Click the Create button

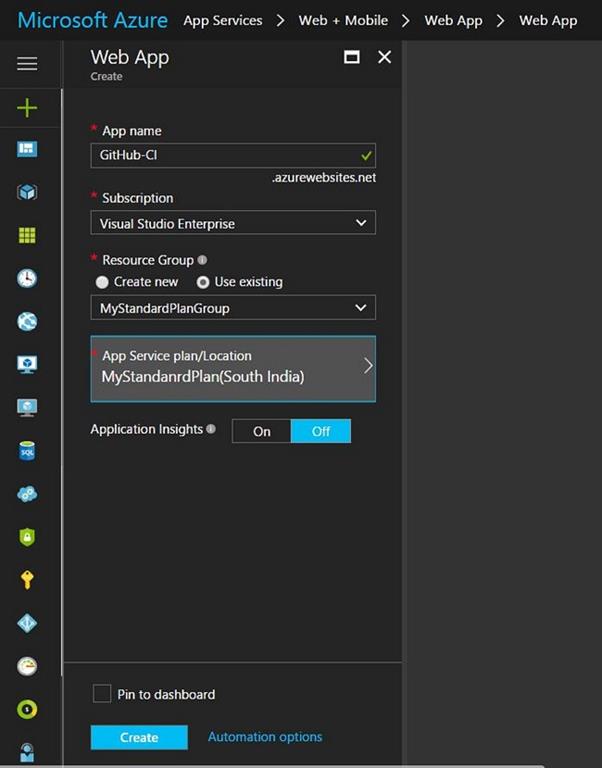(x=139, y=737)
